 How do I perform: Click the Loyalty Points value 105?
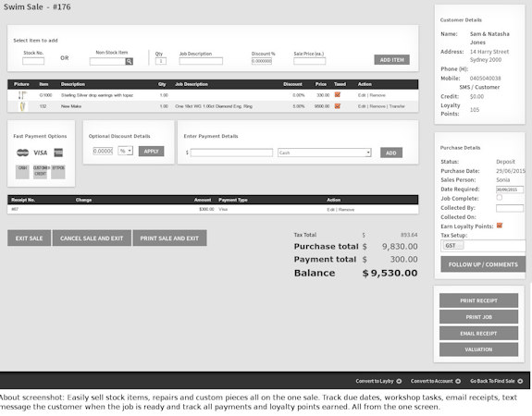point(475,109)
